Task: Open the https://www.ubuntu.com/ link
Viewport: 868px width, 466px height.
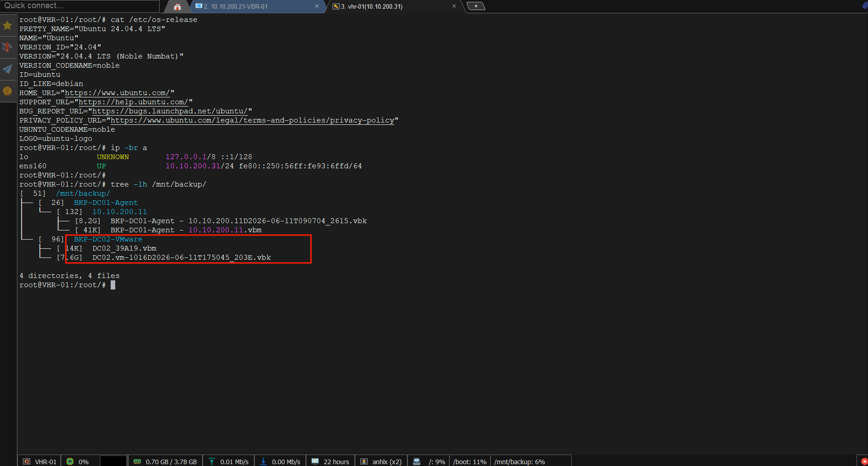Action: point(118,93)
